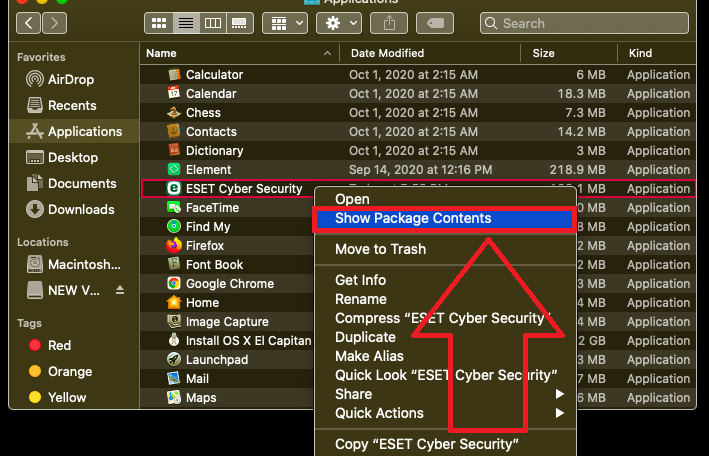Select the Find My app icon
This screenshot has height=456, width=709.
pyautogui.click(x=174, y=226)
